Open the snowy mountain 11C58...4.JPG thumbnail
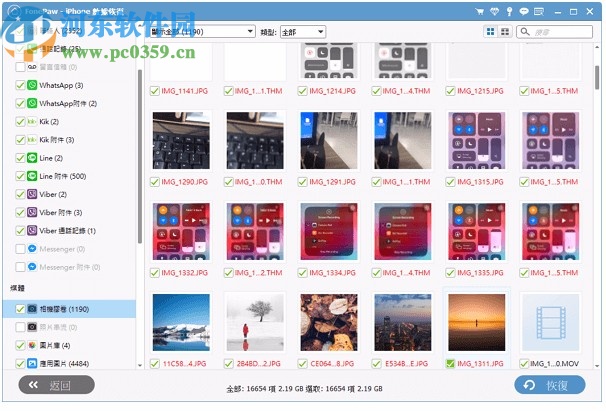Screen dimensions: 606x411 [181, 322]
